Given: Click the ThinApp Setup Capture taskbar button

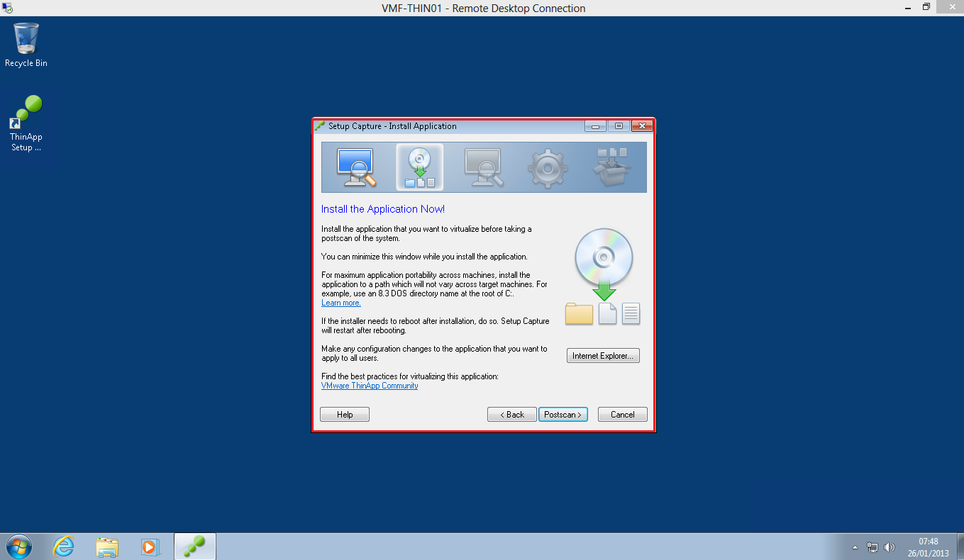Looking at the screenshot, I should 194,547.
